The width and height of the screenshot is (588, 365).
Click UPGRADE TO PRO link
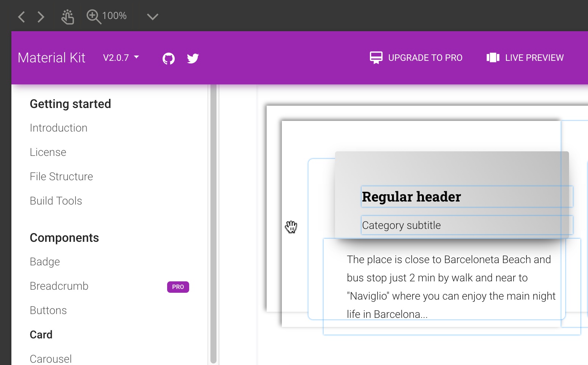[x=425, y=58]
